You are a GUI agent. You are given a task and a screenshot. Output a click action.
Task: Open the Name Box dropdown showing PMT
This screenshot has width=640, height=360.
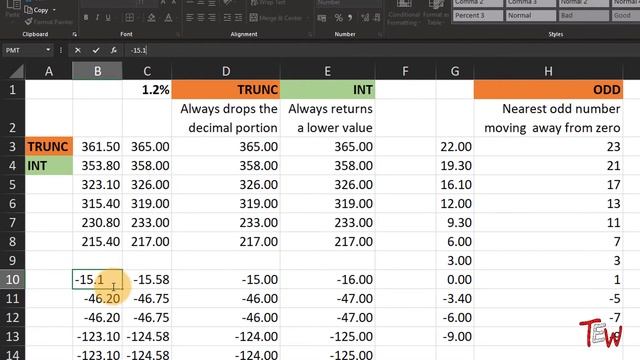point(48,50)
